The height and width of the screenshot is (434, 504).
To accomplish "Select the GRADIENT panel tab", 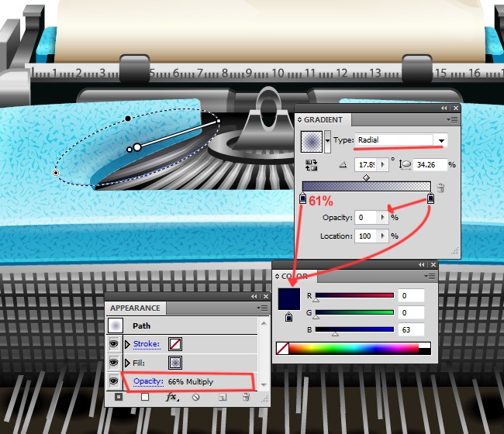I will point(323,120).
